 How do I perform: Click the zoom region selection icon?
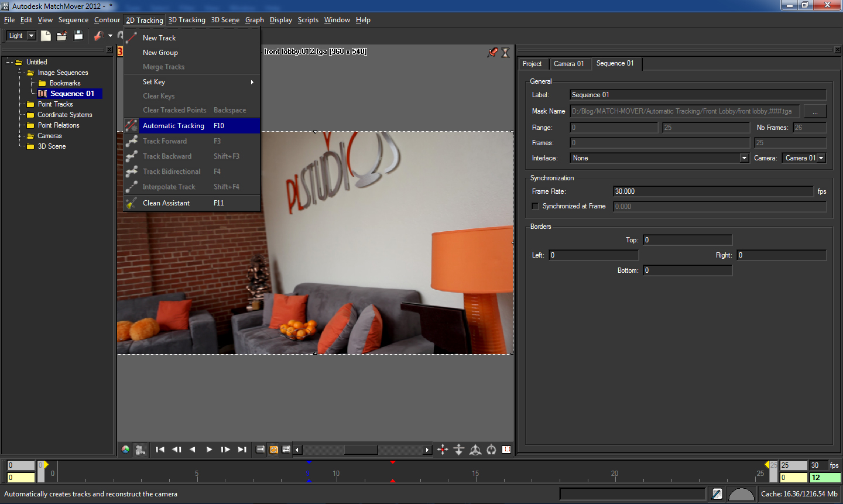[x=506, y=450]
